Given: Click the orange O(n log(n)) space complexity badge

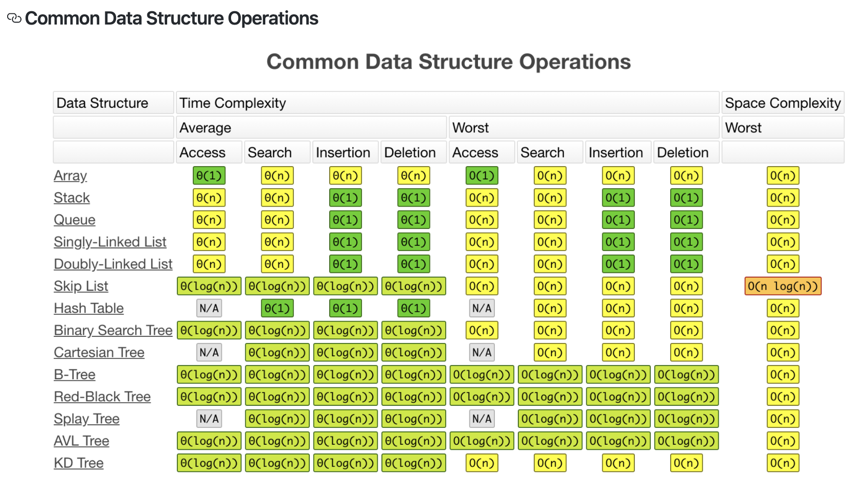Looking at the screenshot, I should [783, 286].
